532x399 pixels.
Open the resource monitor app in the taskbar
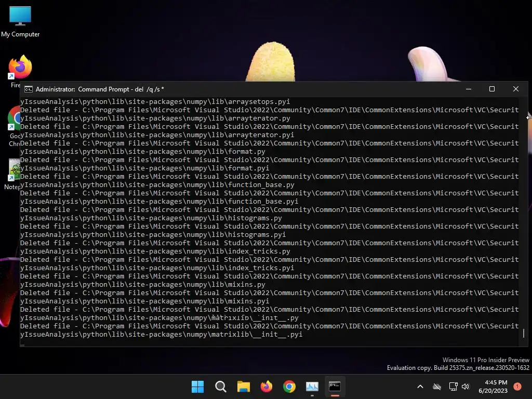click(312, 387)
